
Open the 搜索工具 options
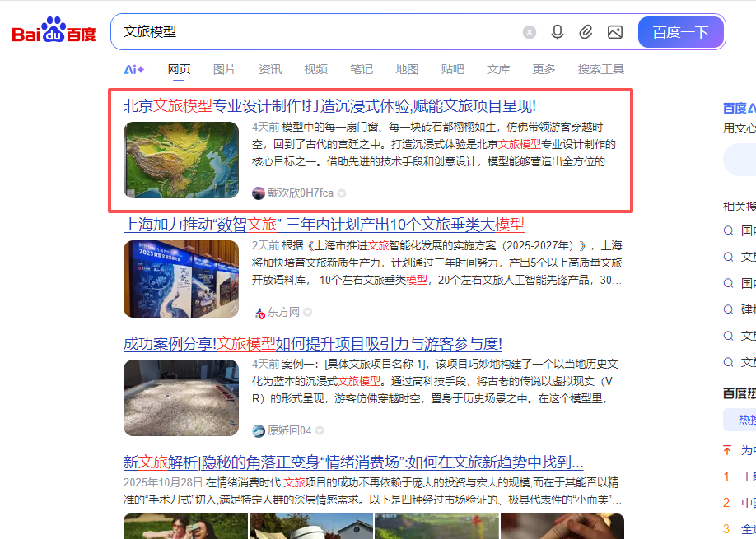600,69
